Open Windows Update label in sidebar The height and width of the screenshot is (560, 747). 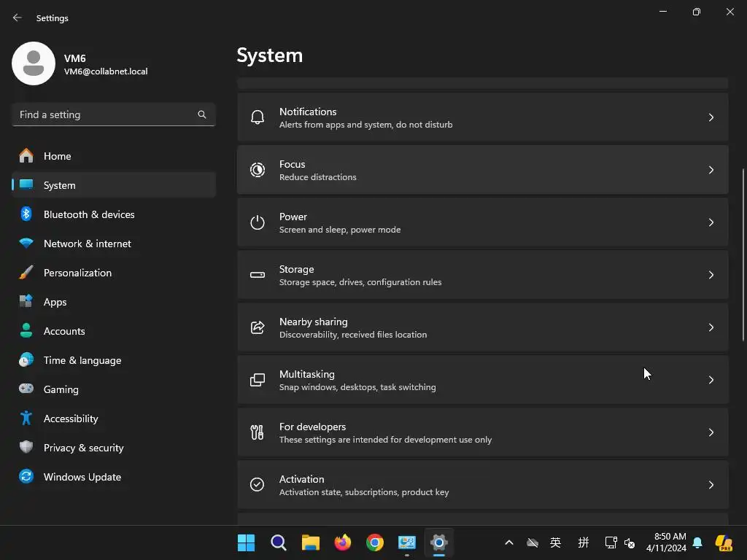tap(82, 477)
